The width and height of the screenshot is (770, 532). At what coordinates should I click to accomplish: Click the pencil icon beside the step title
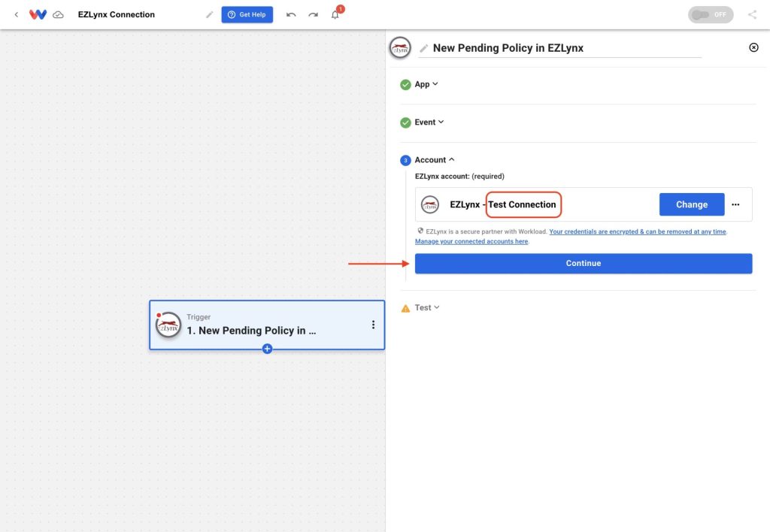424,48
